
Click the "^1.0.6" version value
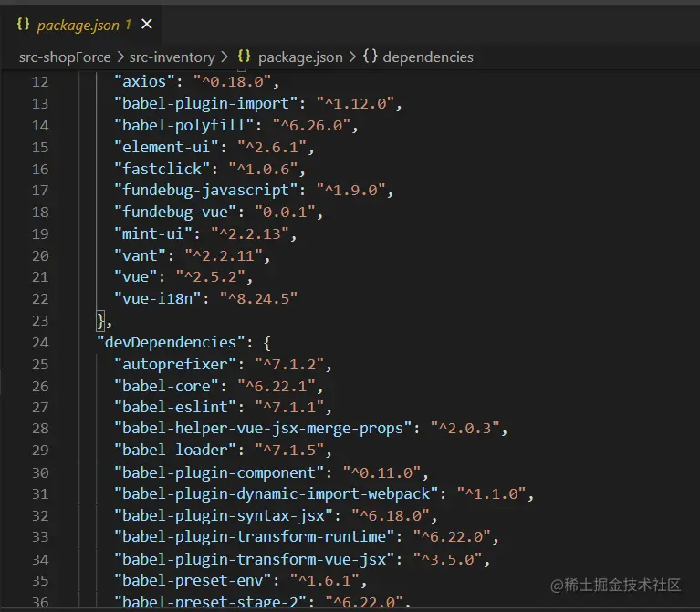pos(264,169)
